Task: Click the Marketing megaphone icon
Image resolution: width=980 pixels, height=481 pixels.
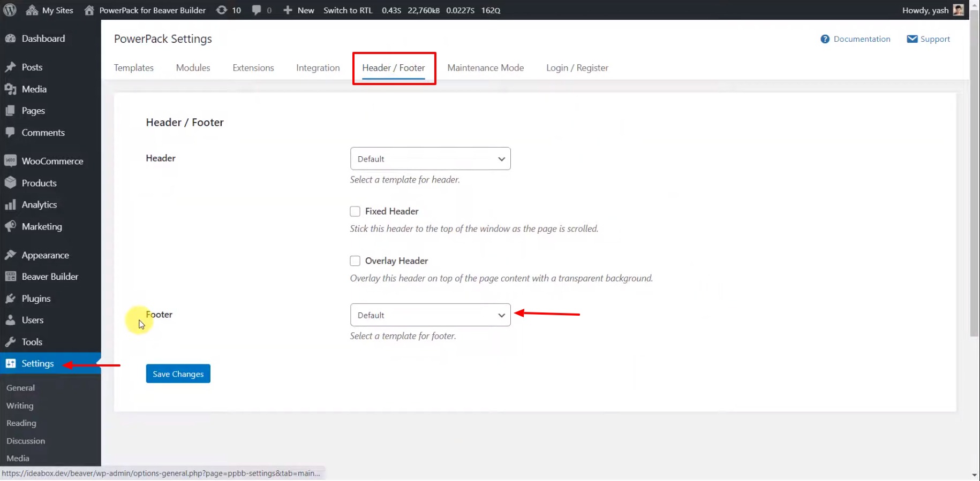Action: [x=10, y=226]
